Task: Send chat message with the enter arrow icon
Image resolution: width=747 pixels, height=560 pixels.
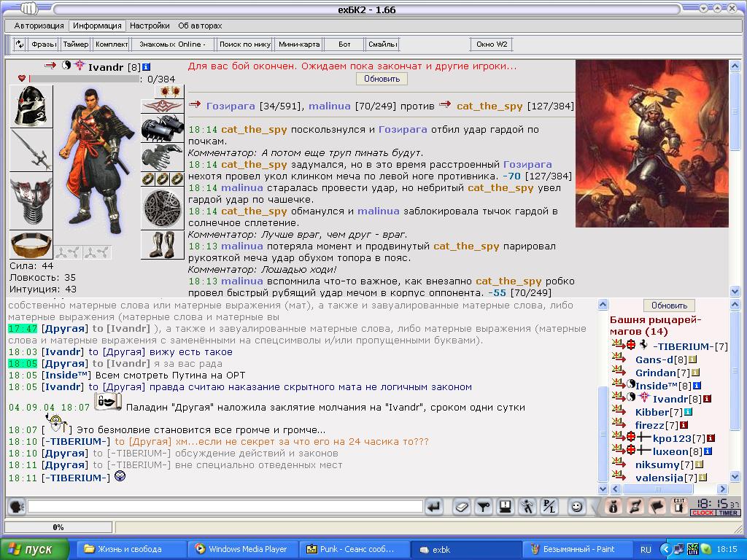Action: point(435,507)
